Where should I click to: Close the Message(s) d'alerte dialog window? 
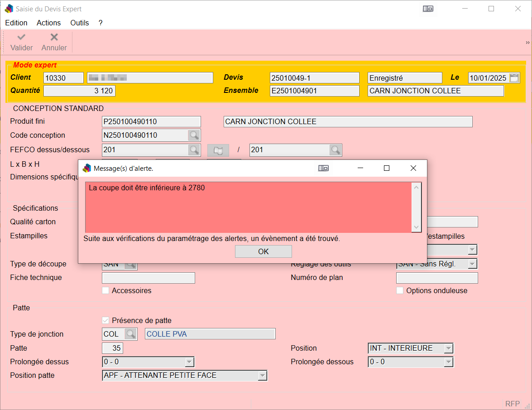413,168
